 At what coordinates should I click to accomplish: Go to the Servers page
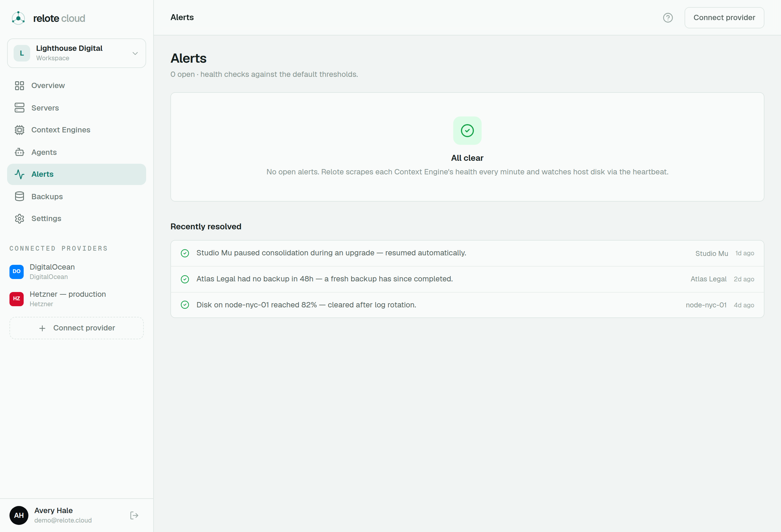pos(77,108)
